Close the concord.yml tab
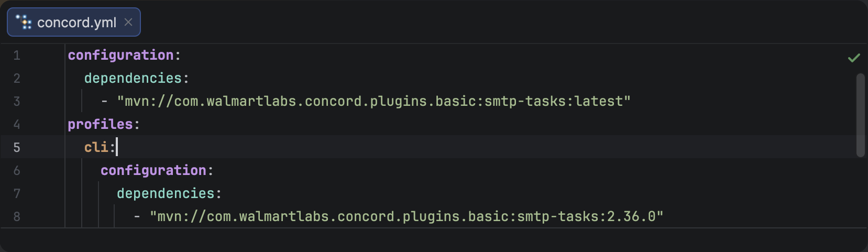The width and height of the screenshot is (868, 252). coord(128,22)
